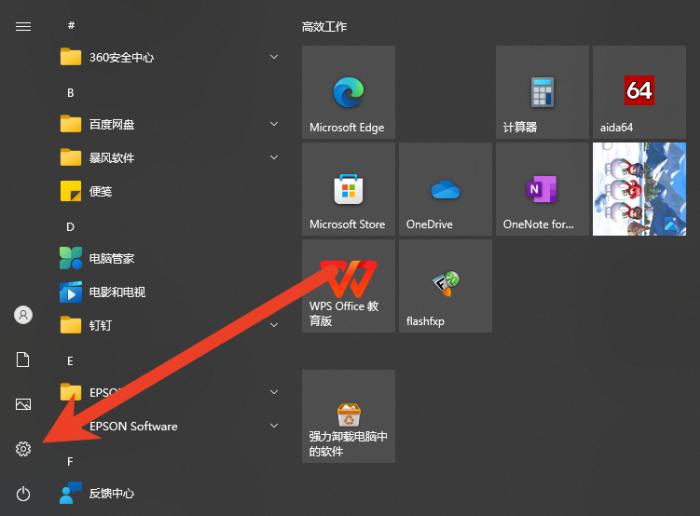Open the Photos live tile with snowmen
Viewport: 700px width, 516px height.
[639, 189]
